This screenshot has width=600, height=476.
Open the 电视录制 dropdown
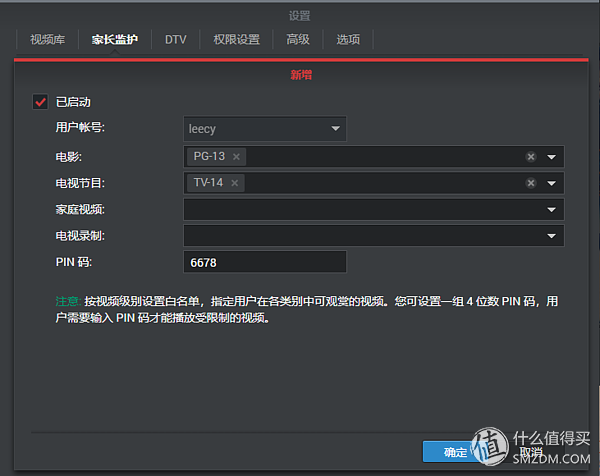pyautogui.click(x=373, y=236)
